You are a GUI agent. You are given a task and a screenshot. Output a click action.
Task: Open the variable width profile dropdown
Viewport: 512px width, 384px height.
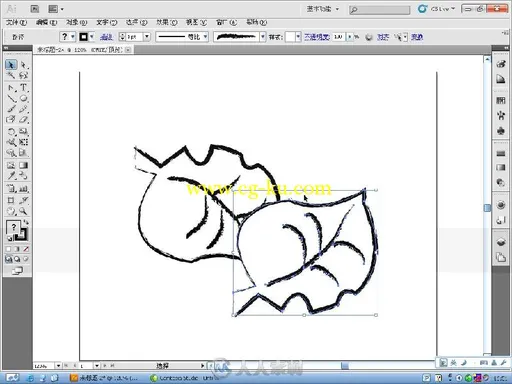(206, 37)
